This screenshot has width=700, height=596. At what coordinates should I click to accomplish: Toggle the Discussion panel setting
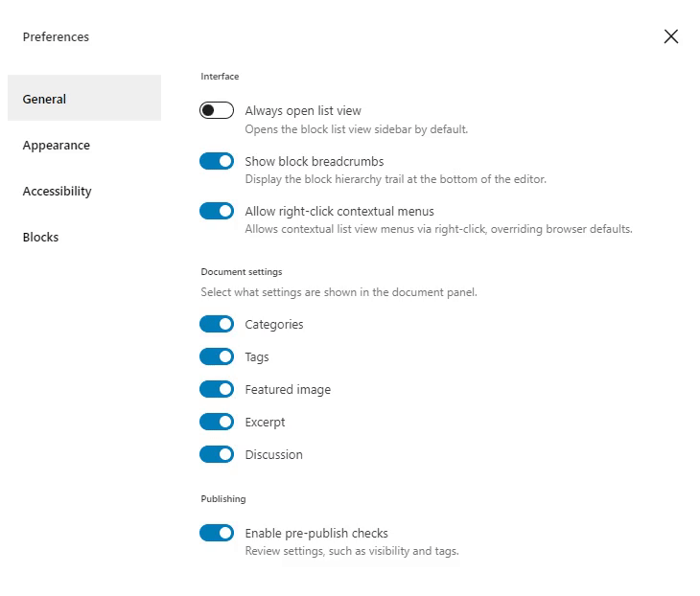click(217, 454)
